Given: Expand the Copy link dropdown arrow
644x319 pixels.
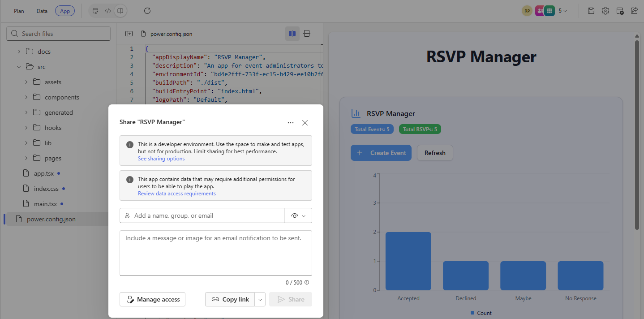Looking at the screenshot, I should tap(260, 300).
